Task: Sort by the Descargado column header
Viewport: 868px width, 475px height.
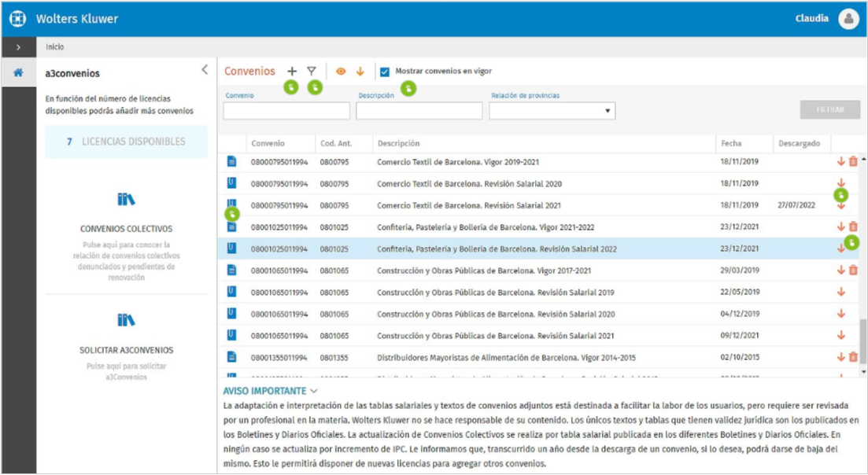Action: coord(799,143)
